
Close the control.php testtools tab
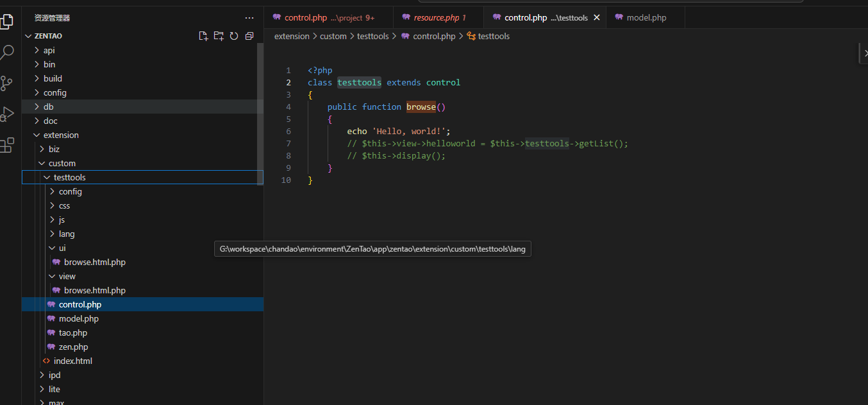click(597, 17)
